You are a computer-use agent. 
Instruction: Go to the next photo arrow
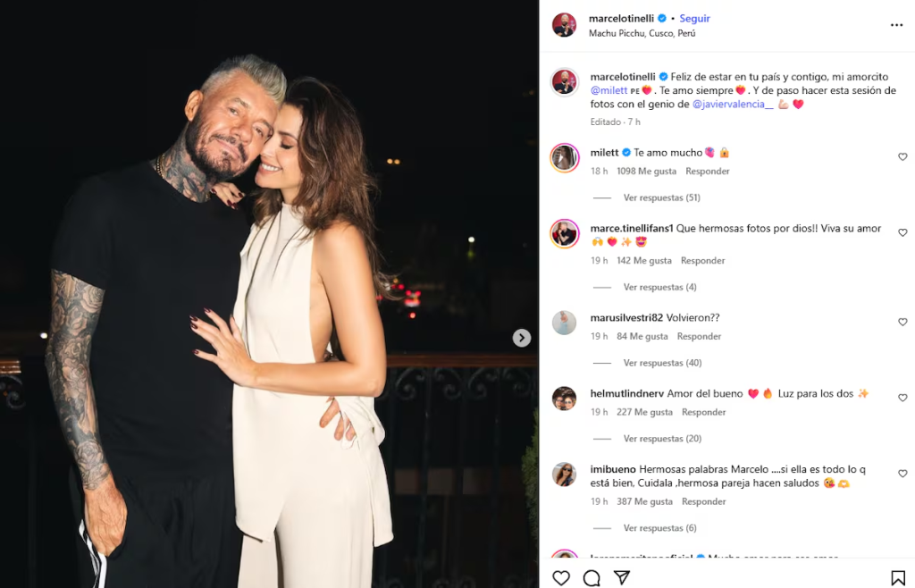[522, 338]
